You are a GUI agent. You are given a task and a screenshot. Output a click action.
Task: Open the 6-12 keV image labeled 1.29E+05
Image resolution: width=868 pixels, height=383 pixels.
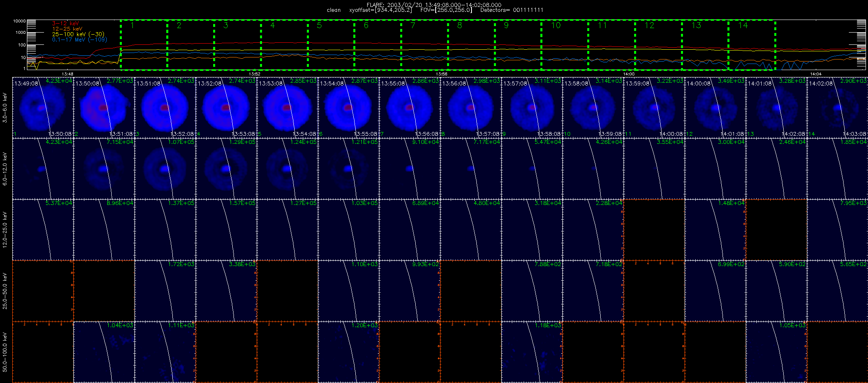tap(227, 169)
